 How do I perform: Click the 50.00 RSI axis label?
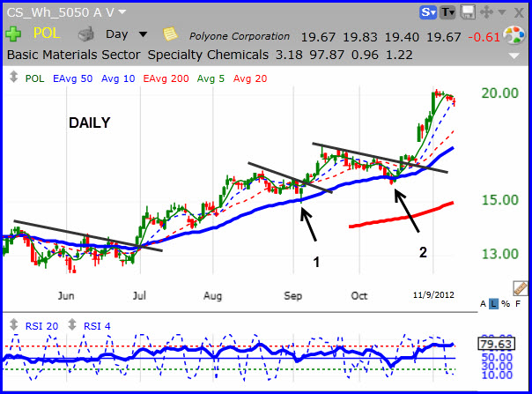(497, 357)
